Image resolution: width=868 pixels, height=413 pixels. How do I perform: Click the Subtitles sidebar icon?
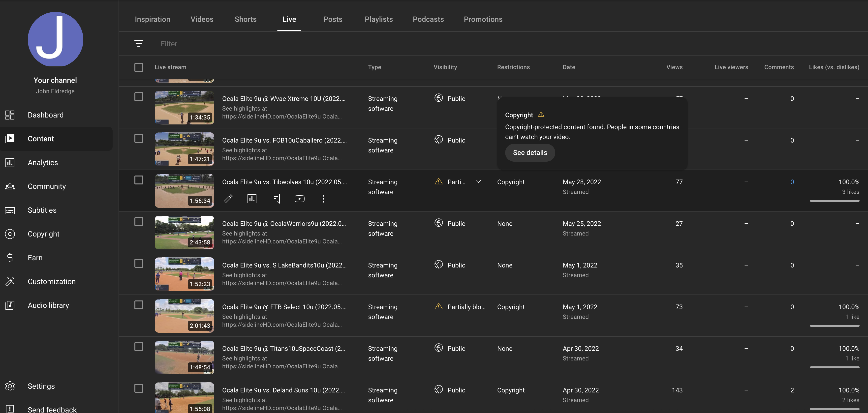pyautogui.click(x=10, y=210)
